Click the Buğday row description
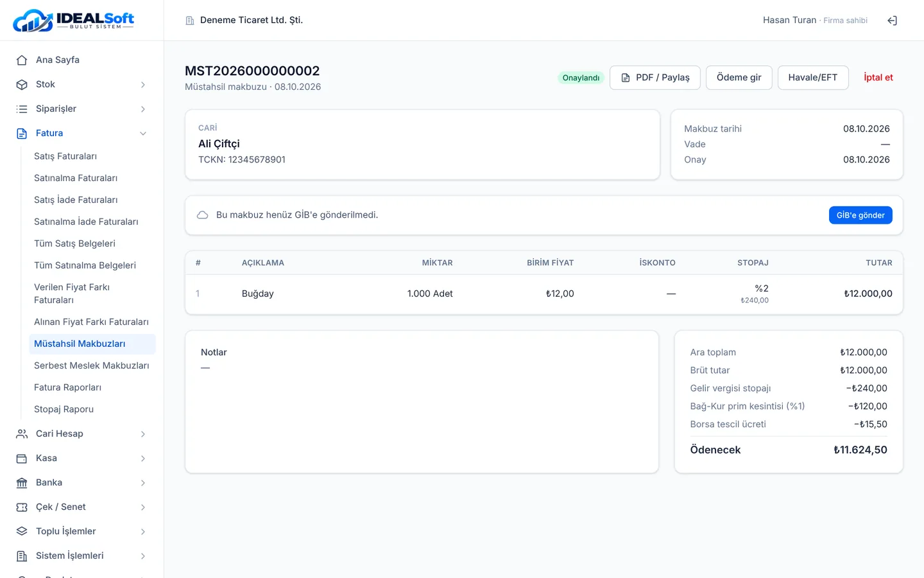 [x=258, y=293]
